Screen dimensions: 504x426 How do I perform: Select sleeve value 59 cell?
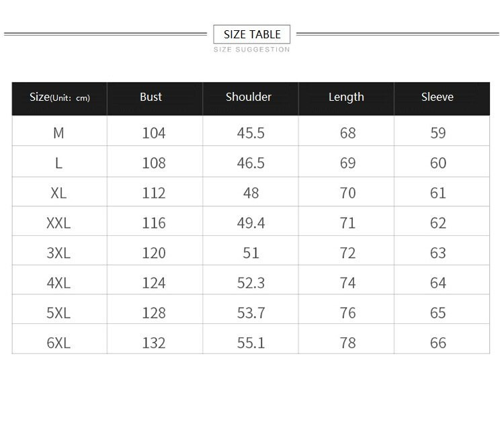point(438,133)
